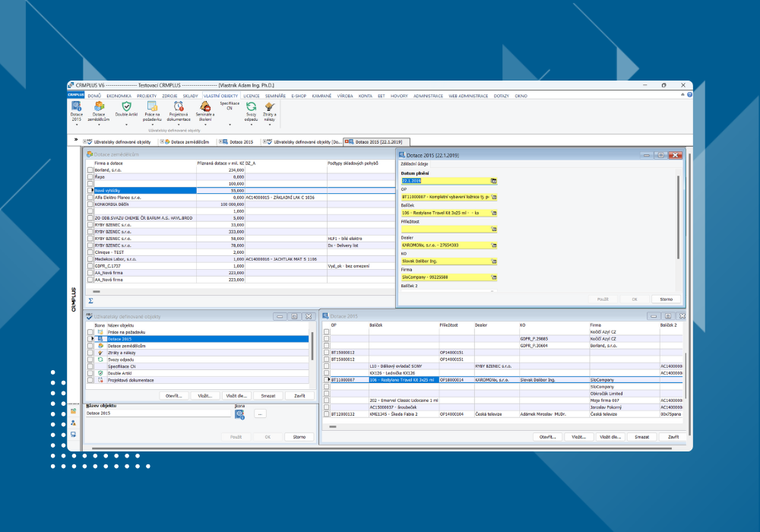Click the Název objektu input field
760x532 pixels.
coord(158,413)
